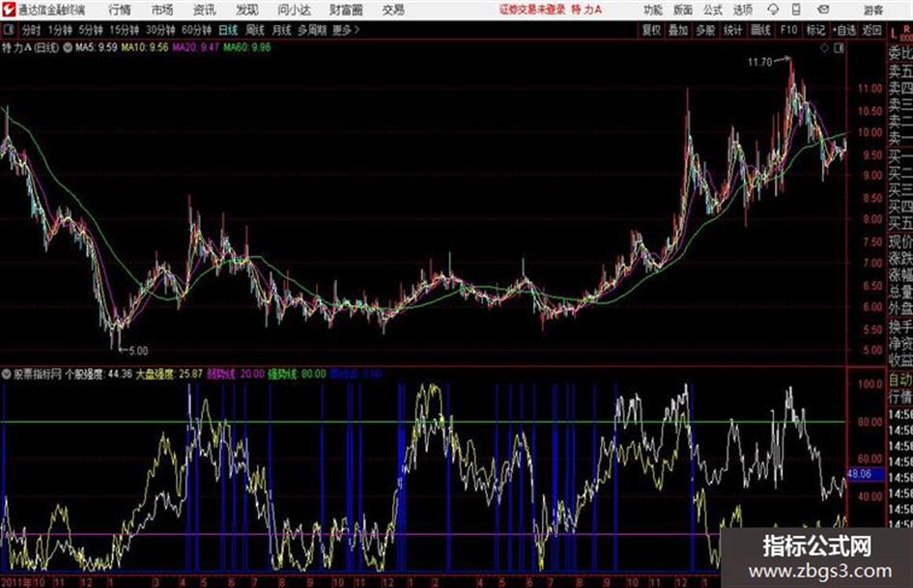
Task: Click the 统计 toolbar button
Action: (x=732, y=30)
